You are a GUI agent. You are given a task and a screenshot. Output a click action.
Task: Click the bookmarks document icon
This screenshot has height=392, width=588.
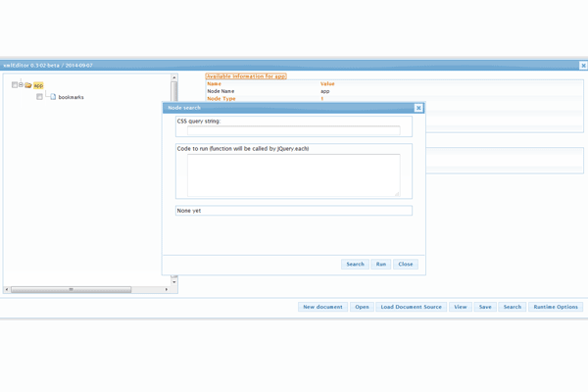(53, 97)
